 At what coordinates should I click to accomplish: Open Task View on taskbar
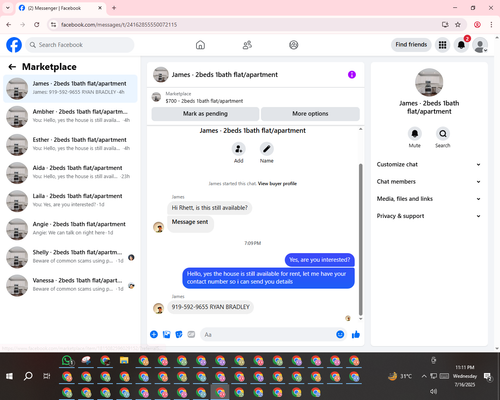pyautogui.click(x=47, y=376)
